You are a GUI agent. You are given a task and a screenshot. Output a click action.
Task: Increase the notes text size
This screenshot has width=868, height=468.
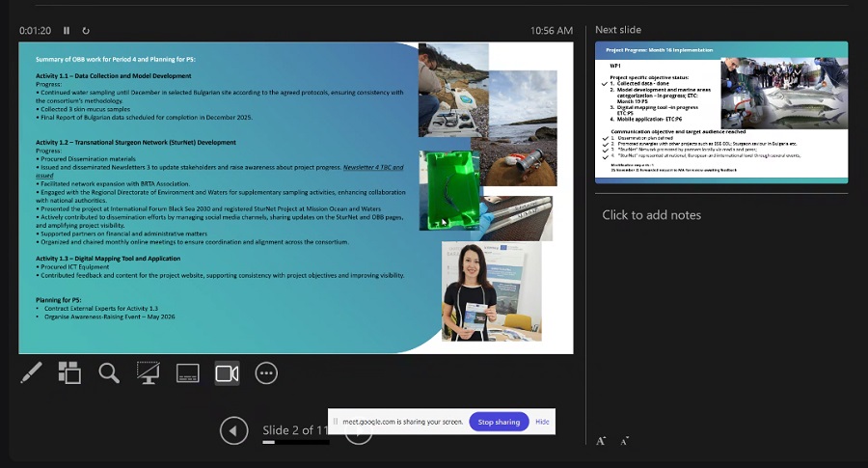601,441
